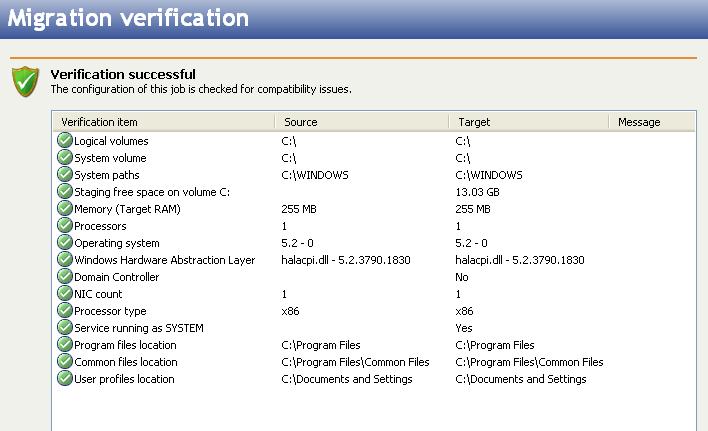The height and width of the screenshot is (431, 708).
Task: Click the green verification successful shield icon
Action: click(x=25, y=81)
